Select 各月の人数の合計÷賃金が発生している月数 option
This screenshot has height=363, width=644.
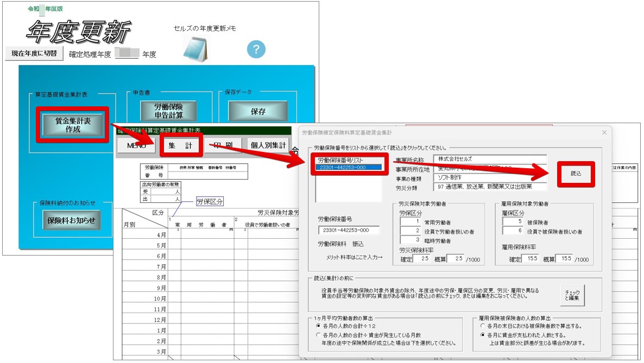(x=318, y=335)
